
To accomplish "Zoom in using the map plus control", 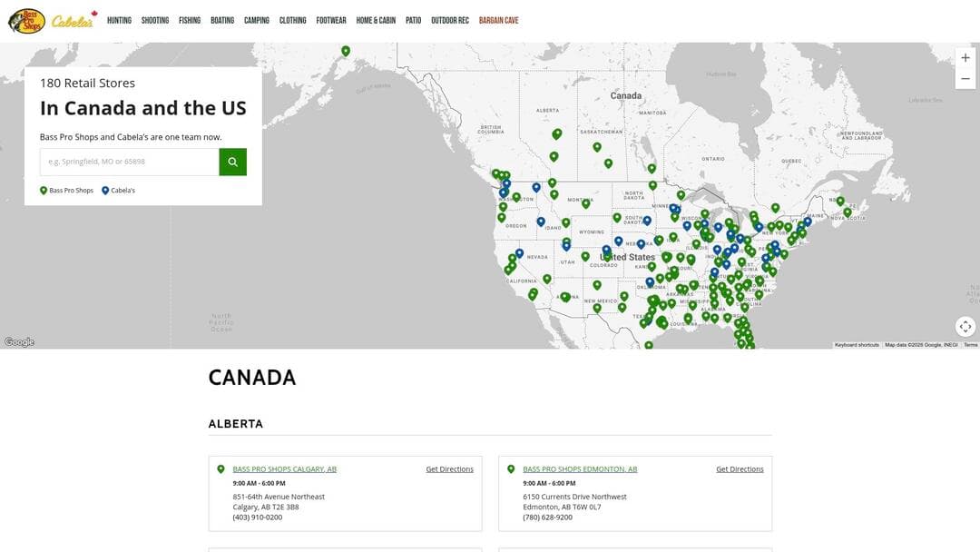I will point(965,58).
